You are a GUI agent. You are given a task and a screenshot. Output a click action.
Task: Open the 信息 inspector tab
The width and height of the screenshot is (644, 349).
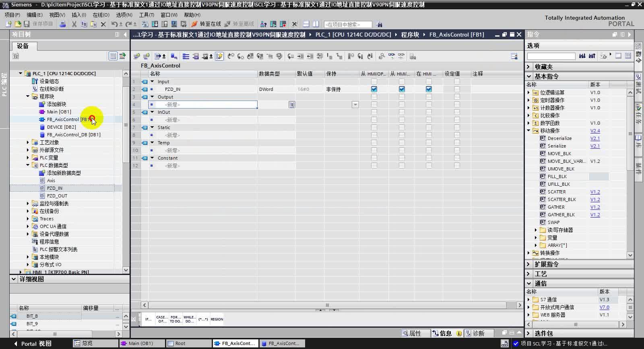pos(446,333)
